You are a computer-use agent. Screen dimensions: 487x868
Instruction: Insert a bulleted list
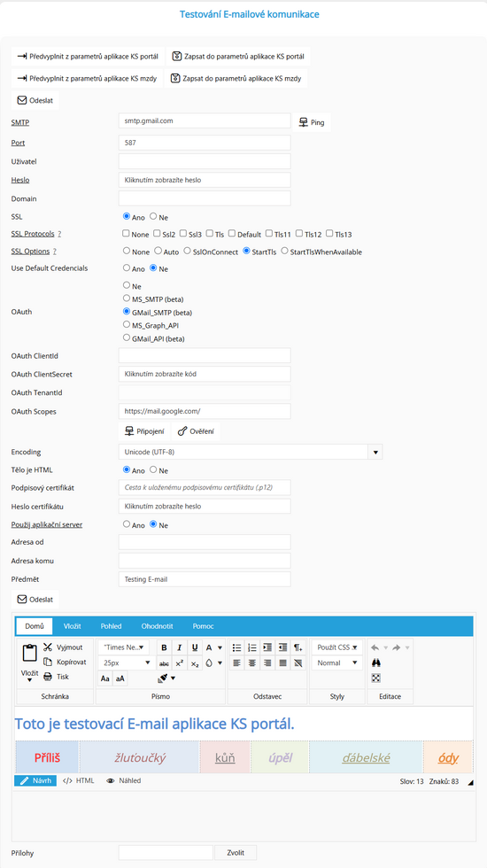(x=237, y=647)
